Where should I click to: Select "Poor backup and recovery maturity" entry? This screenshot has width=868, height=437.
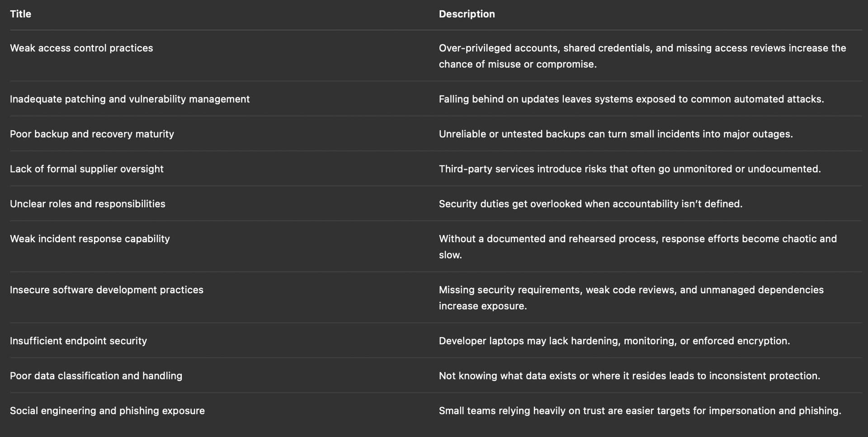tap(92, 134)
